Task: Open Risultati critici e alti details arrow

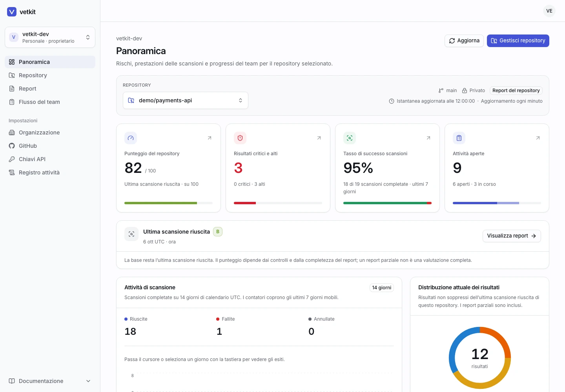Action: click(x=319, y=138)
